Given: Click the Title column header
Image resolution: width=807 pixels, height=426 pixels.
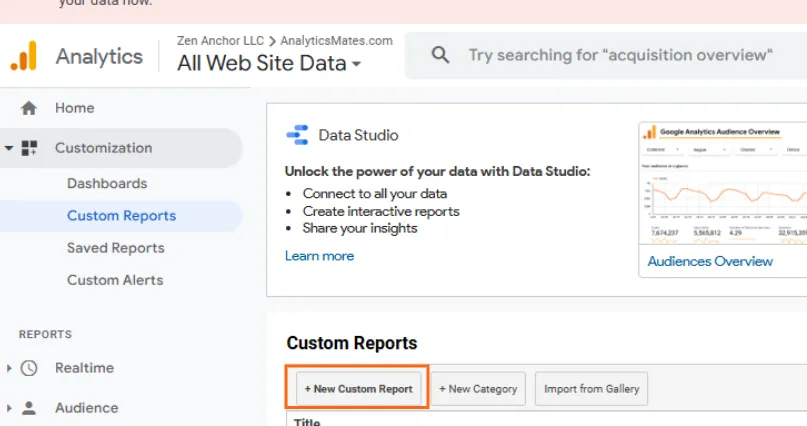Looking at the screenshot, I should coord(307,422).
